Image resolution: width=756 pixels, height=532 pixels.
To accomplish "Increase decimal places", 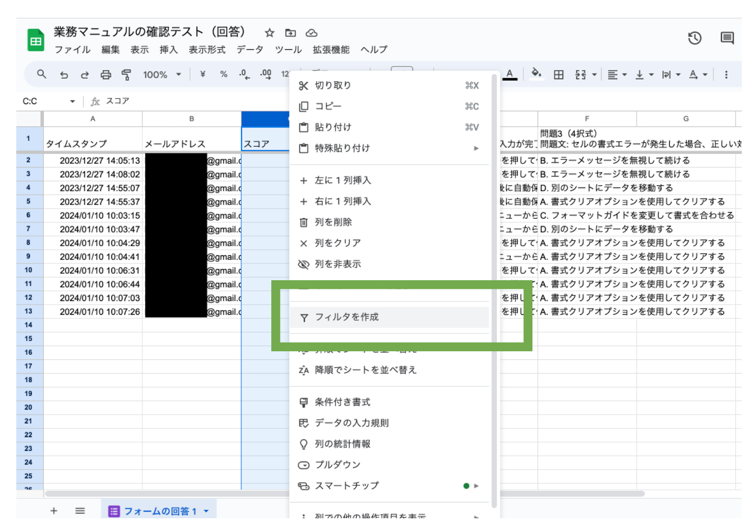I will (x=266, y=74).
